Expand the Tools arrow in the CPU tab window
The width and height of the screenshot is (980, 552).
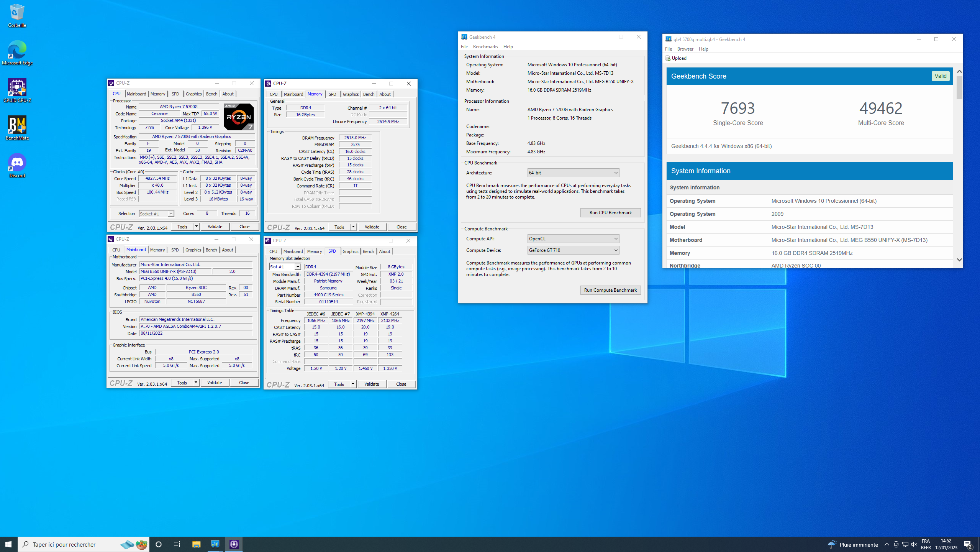(196, 227)
